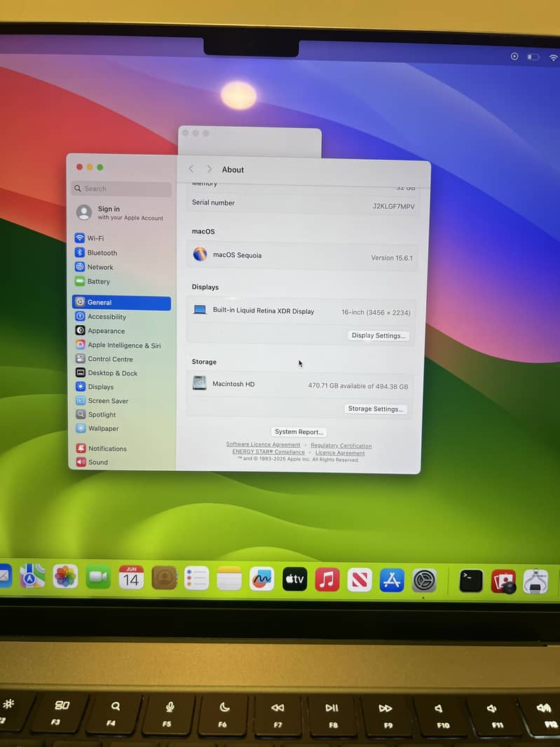Image resolution: width=560 pixels, height=747 pixels.
Task: Go back using the back chevron
Action: [191, 169]
